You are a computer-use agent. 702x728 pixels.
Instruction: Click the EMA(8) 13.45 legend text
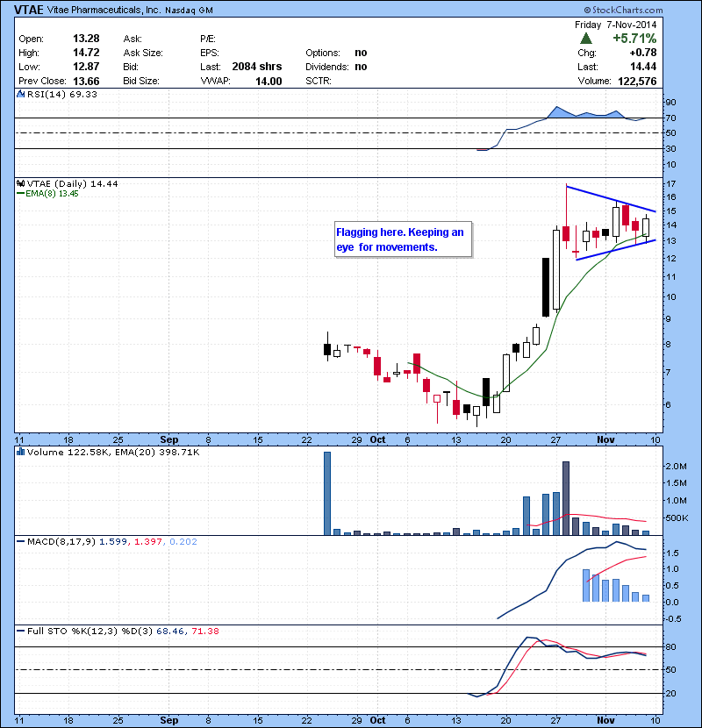tap(52, 194)
